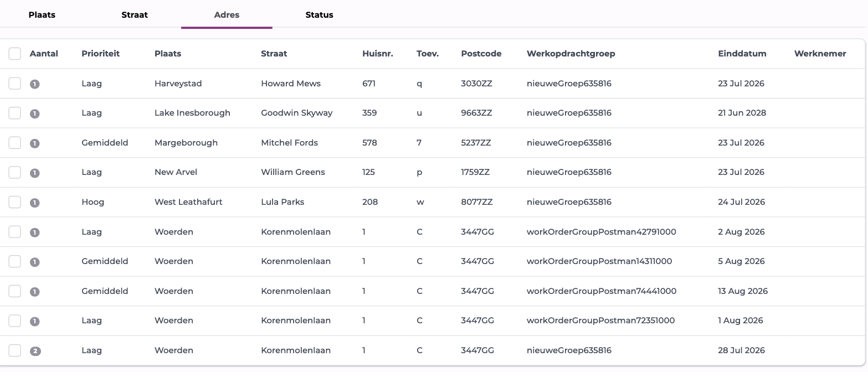Click the Werknemer column header
The image size is (868, 372).
pos(820,54)
